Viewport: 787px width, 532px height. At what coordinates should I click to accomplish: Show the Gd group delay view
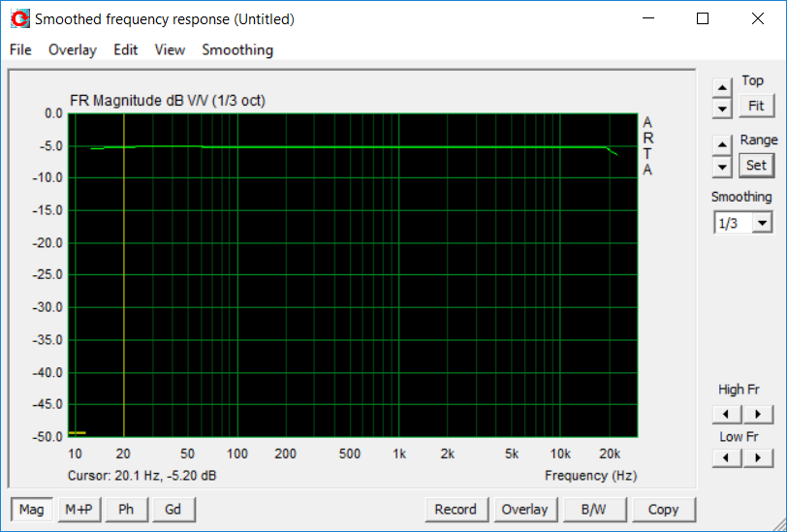(173, 510)
